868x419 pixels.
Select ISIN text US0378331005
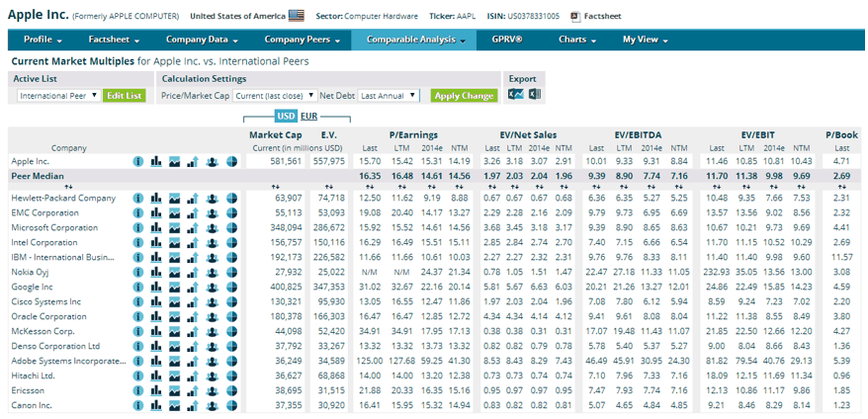pos(534,16)
